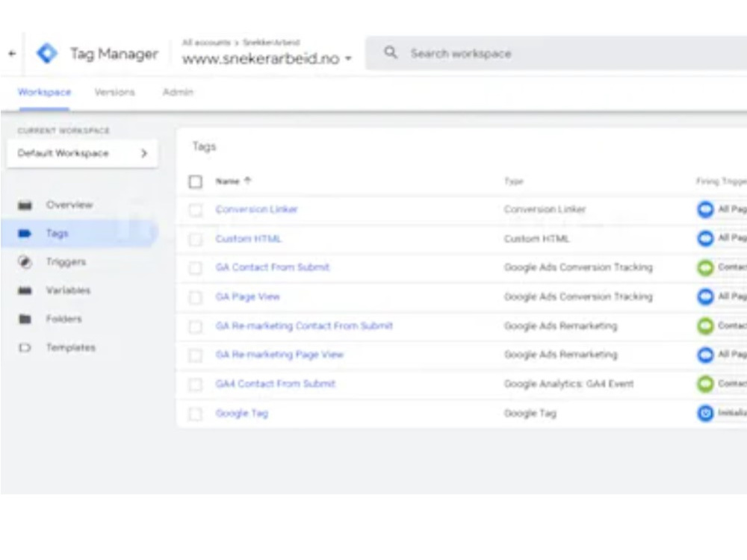
Task: Open Templates from the sidebar
Action: pyautogui.click(x=70, y=348)
